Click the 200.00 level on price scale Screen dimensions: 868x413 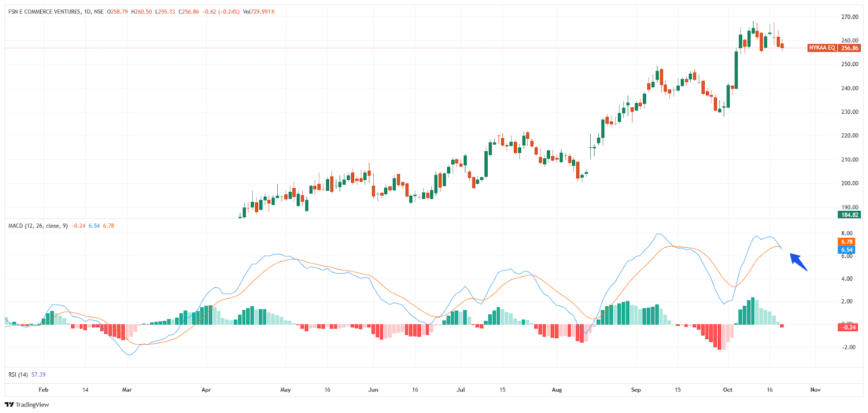pos(850,183)
